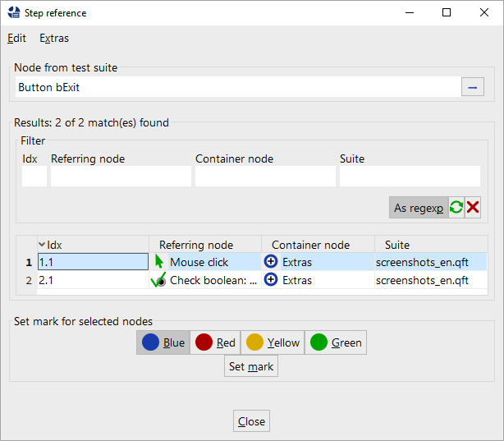504x441 pixels.
Task: Click screenshots_en.qft in row 2
Action: pyautogui.click(x=422, y=280)
